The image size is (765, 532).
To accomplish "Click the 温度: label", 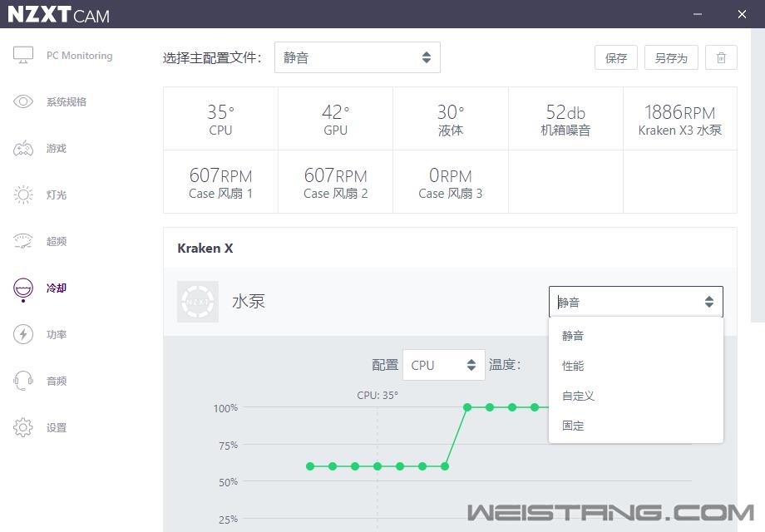I will (x=505, y=364).
